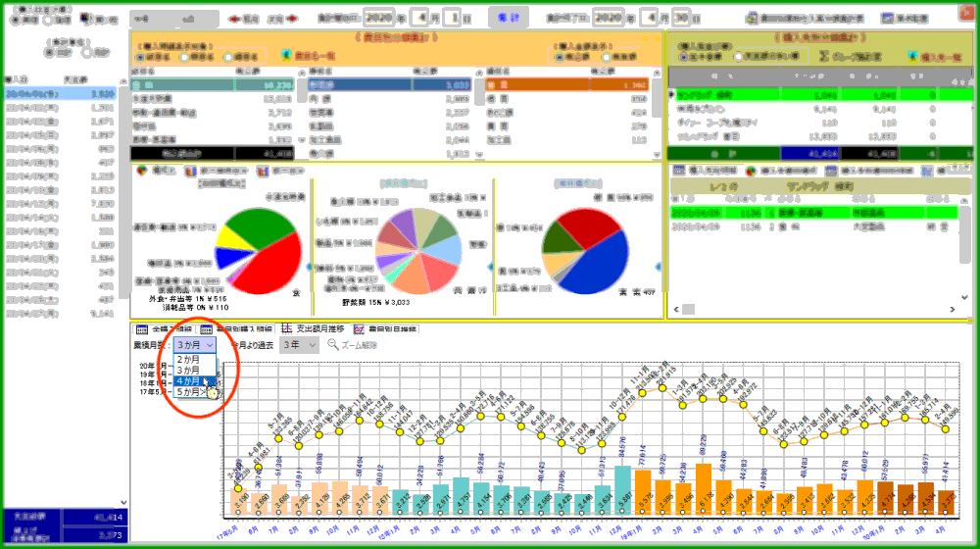Switch to the 支出額月推移 tab

312,328
